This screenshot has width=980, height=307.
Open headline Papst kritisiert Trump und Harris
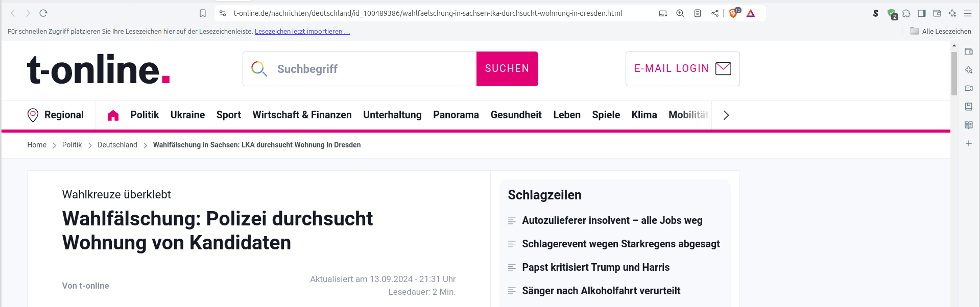(595, 267)
